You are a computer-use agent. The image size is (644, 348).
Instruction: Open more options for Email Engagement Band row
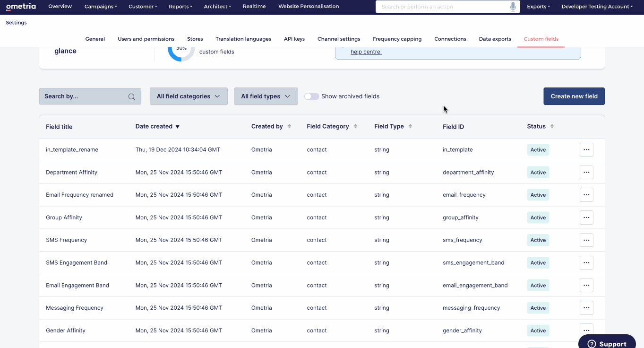[x=586, y=285]
